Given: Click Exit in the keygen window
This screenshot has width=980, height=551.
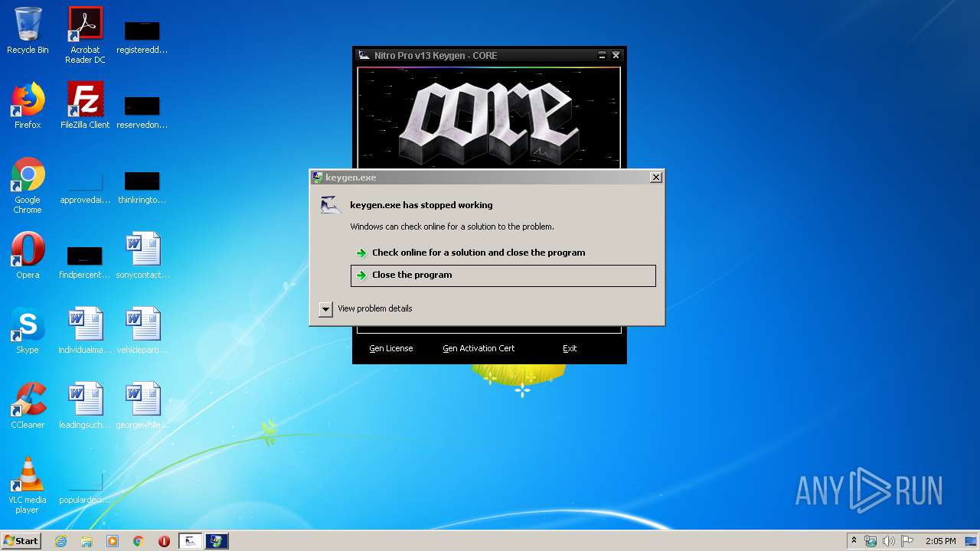Looking at the screenshot, I should pos(570,348).
